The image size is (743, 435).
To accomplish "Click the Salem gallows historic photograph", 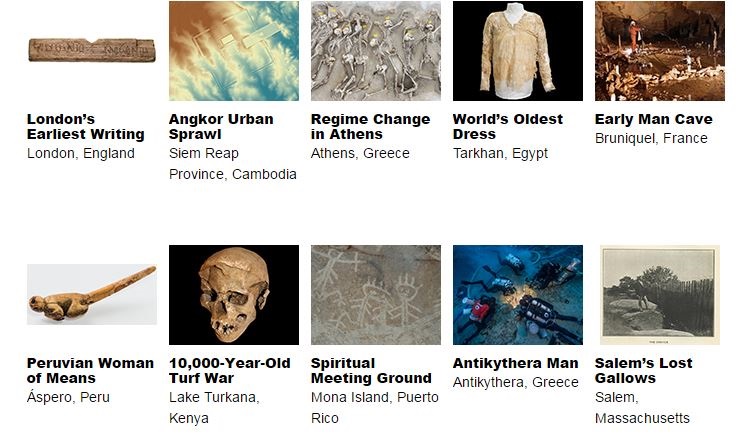I will 660,295.
